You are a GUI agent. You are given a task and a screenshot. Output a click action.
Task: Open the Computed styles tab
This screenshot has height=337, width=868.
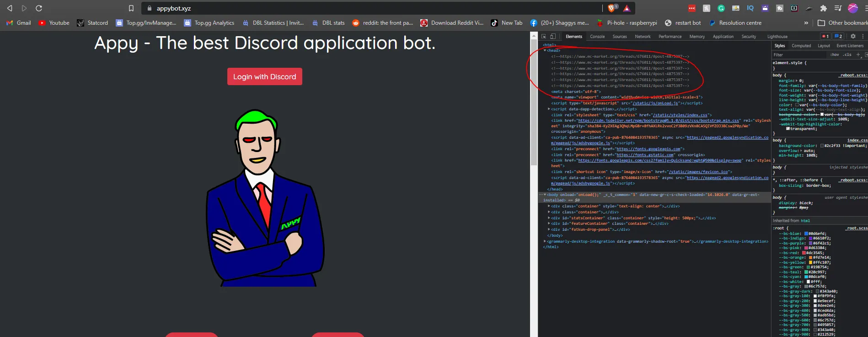click(x=801, y=46)
